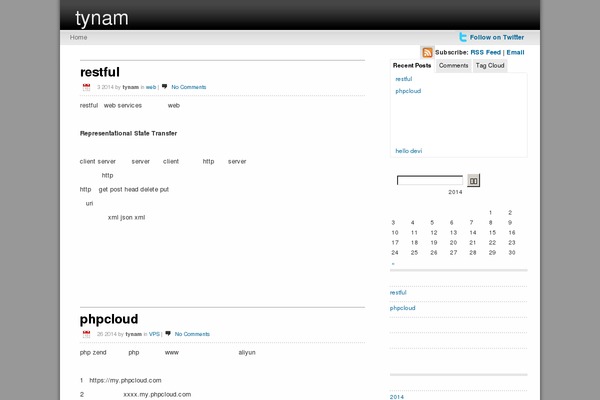This screenshot has width=600, height=400.
Task: Open the RSS Feed subscribe link
Action: pos(485,52)
